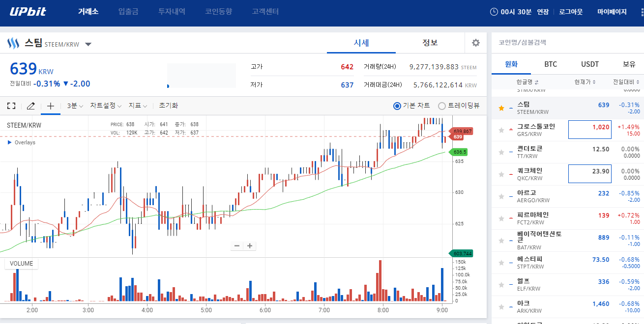This screenshot has height=324, width=644.
Task: Select the pencil drawing tool
Action: pyautogui.click(x=30, y=106)
